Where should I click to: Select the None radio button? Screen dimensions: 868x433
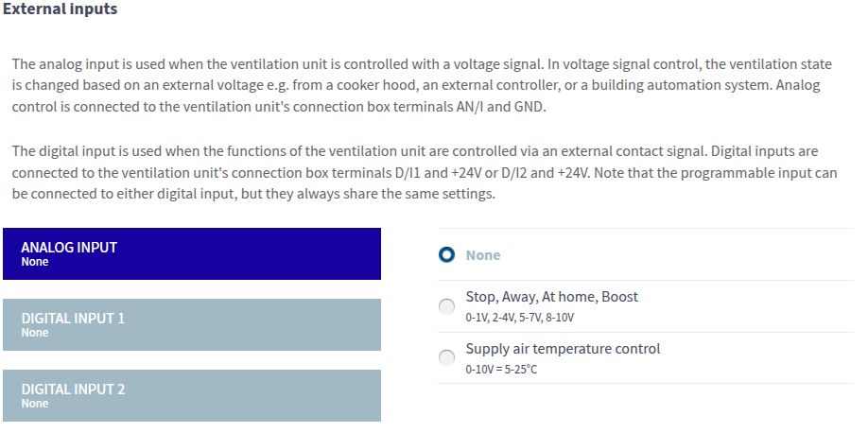[447, 255]
